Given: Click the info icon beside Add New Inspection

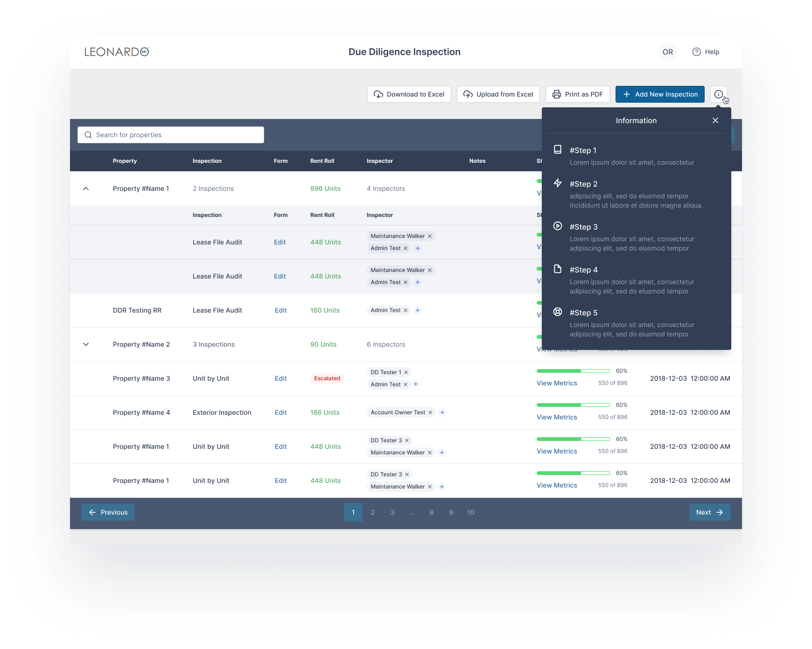Looking at the screenshot, I should 718,94.
